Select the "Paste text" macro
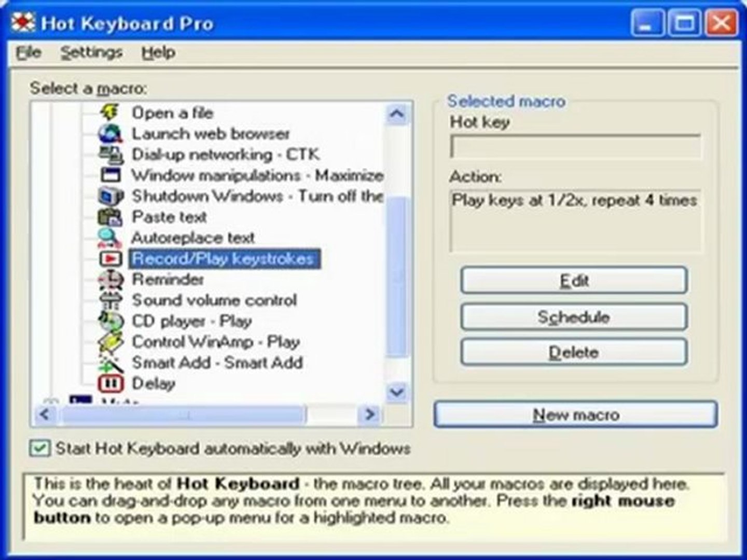Screen dimensions: 747x560 169,217
